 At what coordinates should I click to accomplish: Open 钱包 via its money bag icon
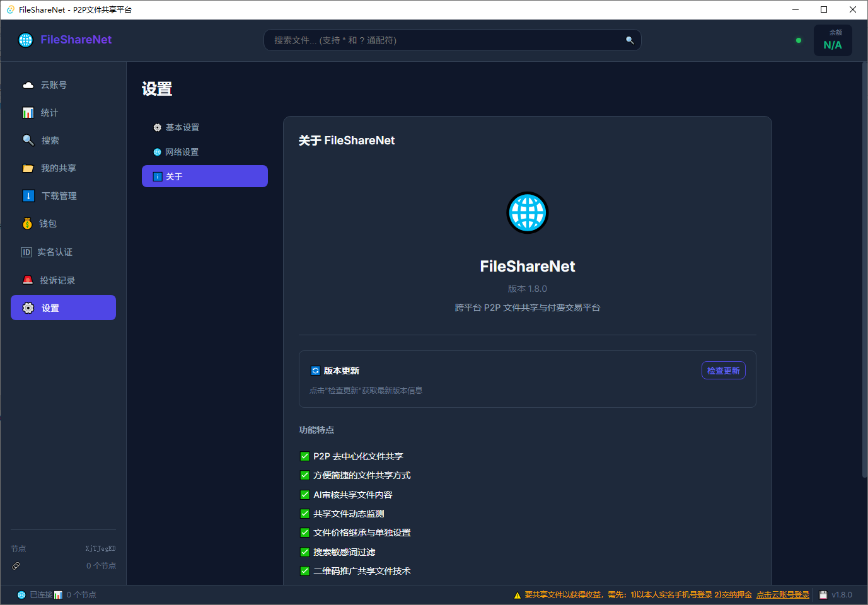[x=27, y=224]
